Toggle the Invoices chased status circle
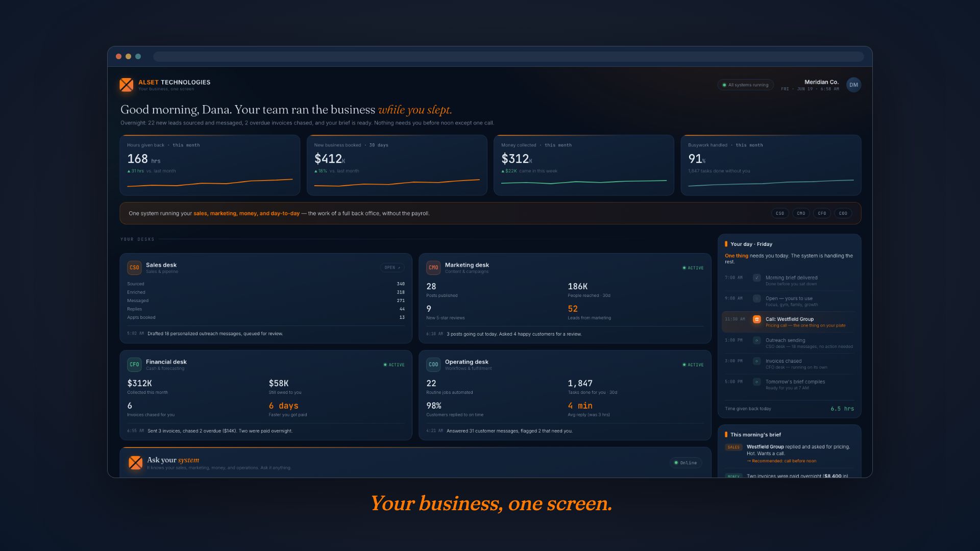Screen dimensions: 980x551 point(757,361)
